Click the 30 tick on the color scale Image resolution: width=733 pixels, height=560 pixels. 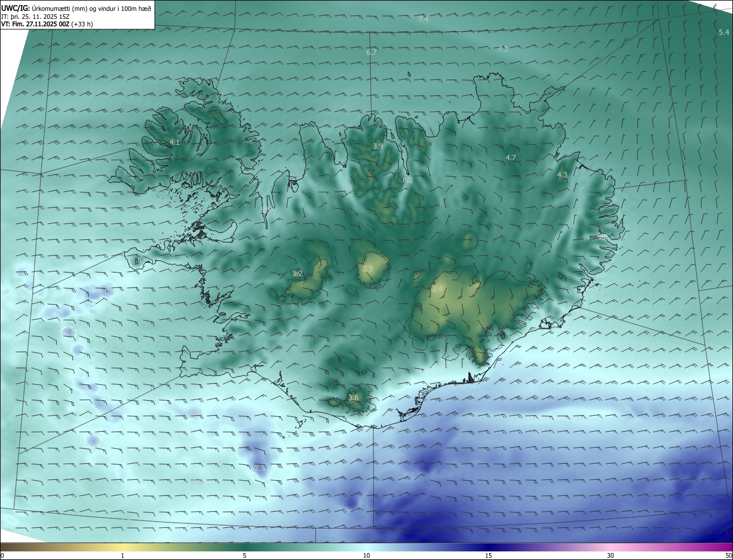(x=610, y=555)
